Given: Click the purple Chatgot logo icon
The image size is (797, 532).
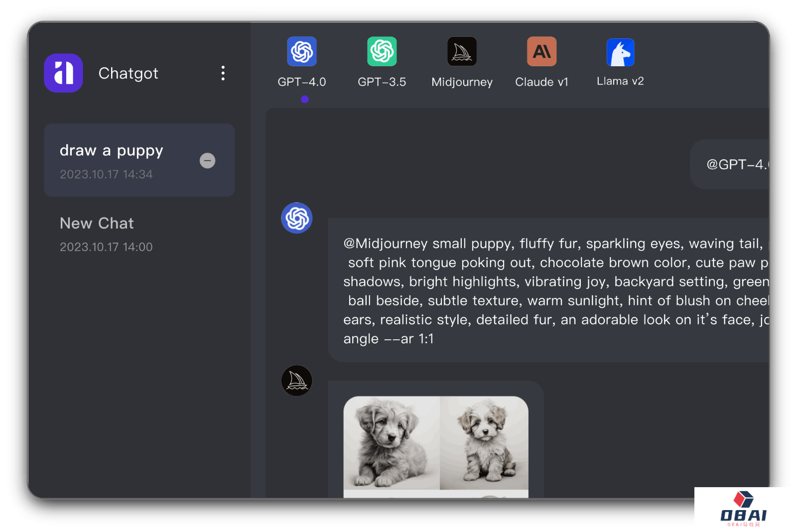Looking at the screenshot, I should (x=63, y=73).
